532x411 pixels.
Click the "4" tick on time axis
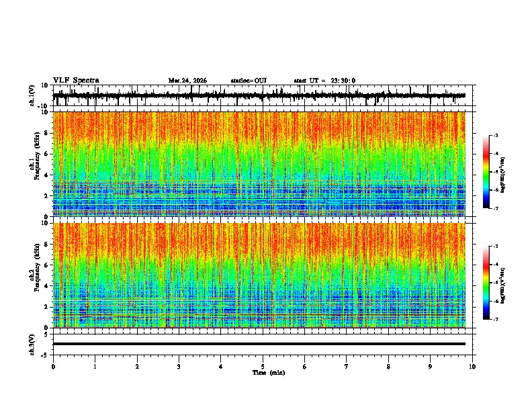click(x=221, y=367)
